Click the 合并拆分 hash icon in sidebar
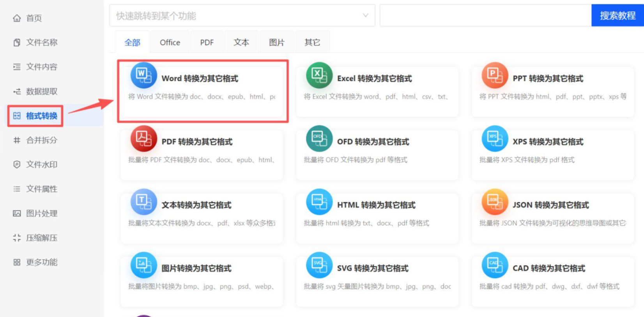The image size is (644, 317). coord(17,140)
